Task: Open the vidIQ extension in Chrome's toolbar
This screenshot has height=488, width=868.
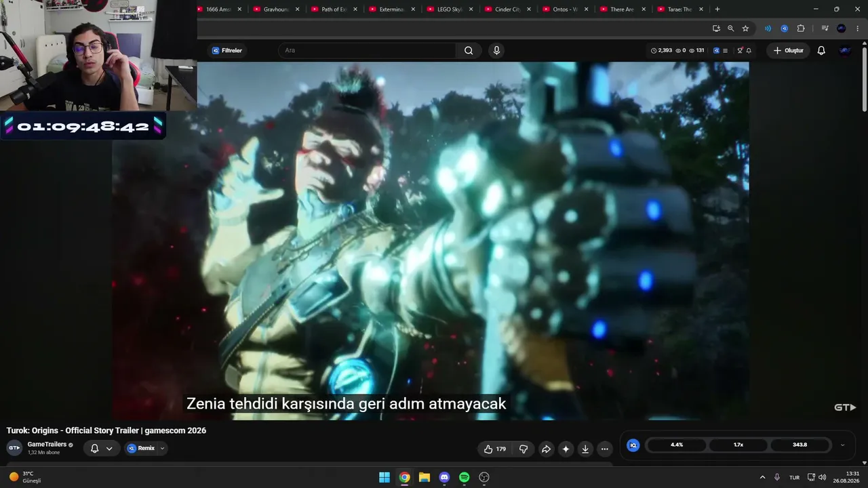Action: 785,28
